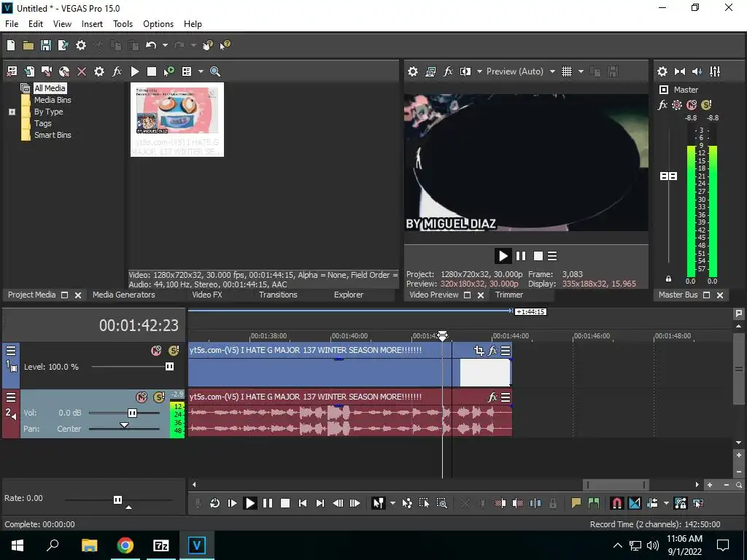Open the undo history dropdown arrow
747x560 pixels.
click(x=165, y=45)
